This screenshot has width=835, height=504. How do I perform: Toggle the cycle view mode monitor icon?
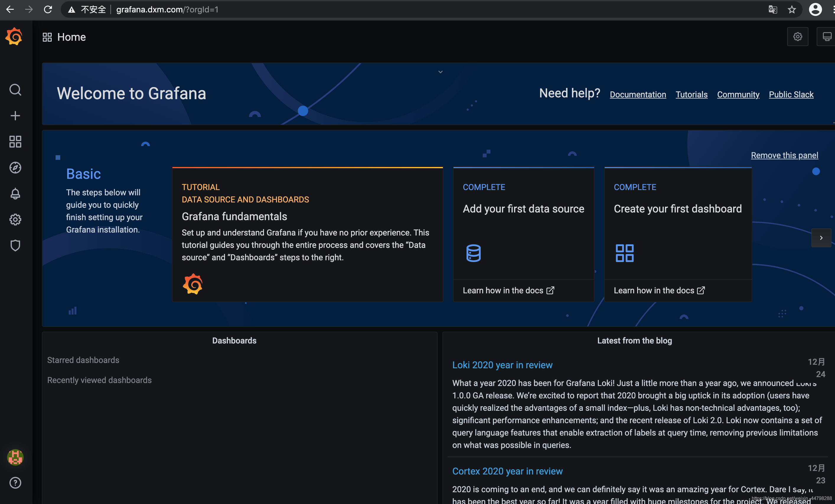click(827, 37)
